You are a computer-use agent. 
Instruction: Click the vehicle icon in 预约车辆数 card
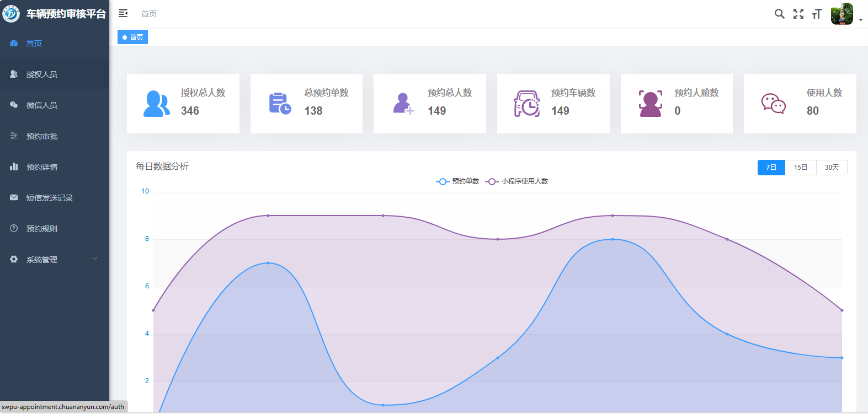click(527, 104)
